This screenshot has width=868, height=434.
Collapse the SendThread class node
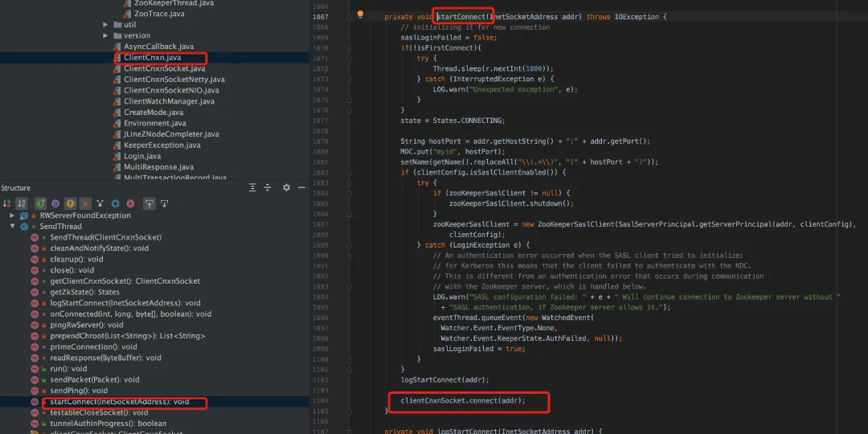(12, 227)
